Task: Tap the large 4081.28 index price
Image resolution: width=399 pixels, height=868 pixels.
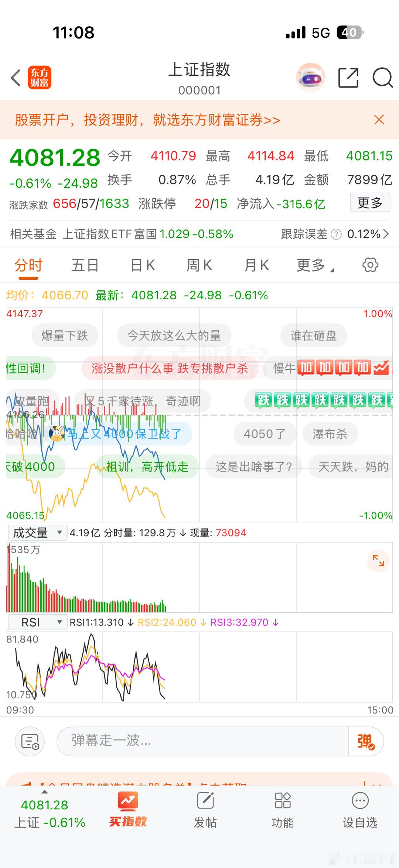Action: click(x=55, y=158)
